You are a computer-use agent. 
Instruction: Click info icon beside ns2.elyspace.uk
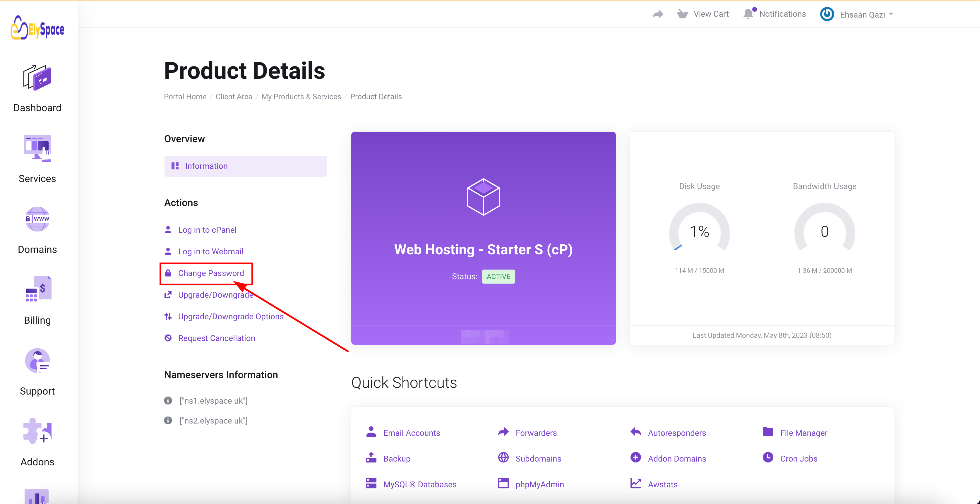tap(168, 420)
